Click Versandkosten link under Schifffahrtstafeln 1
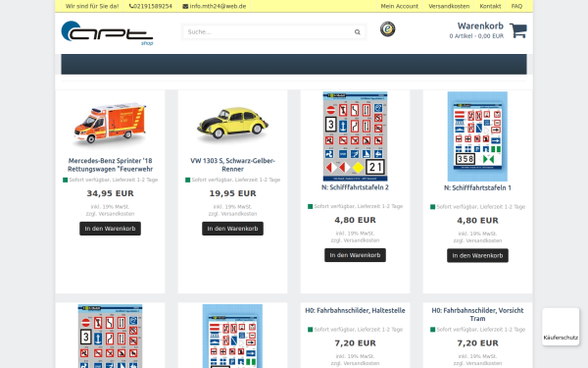 pos(483,240)
